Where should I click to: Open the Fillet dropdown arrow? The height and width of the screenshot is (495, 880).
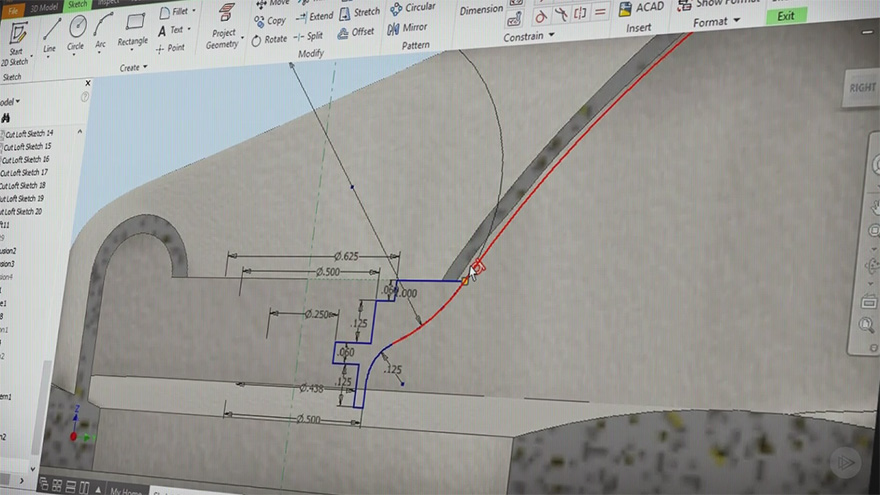(194, 10)
